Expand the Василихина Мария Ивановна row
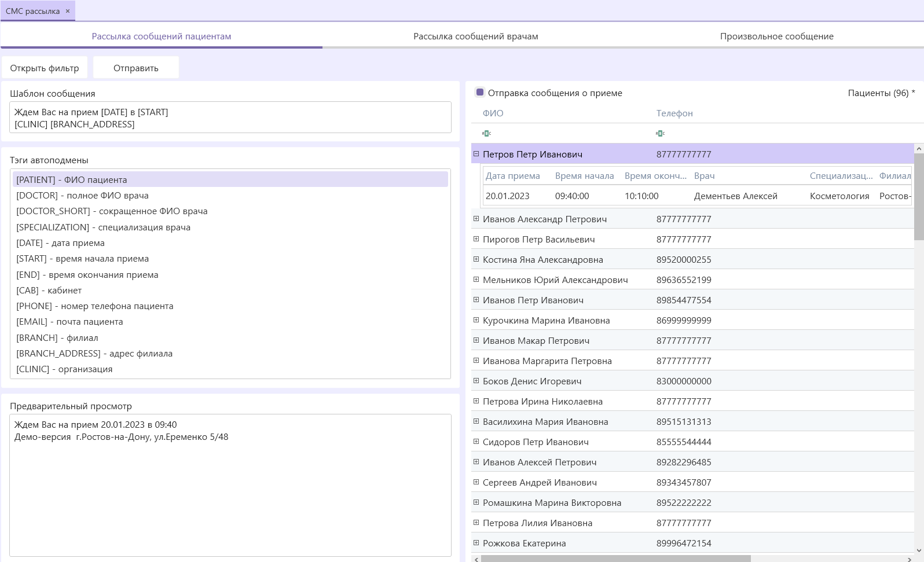This screenshot has width=924, height=562. click(x=476, y=421)
